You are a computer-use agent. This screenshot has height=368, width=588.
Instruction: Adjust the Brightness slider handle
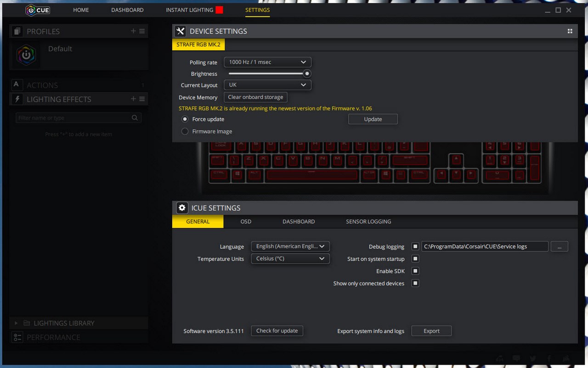point(307,73)
